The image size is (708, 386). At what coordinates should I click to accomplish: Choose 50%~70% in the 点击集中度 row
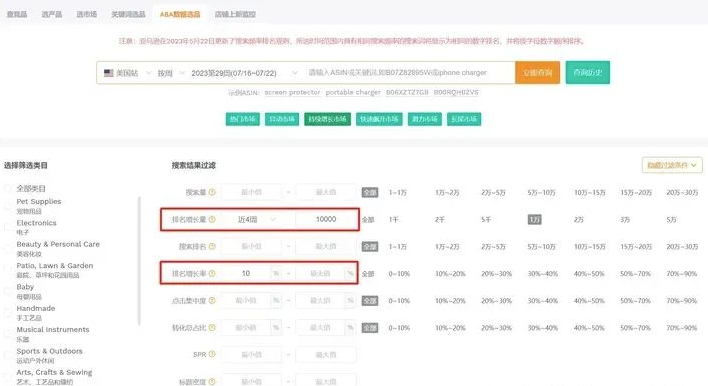(x=635, y=301)
